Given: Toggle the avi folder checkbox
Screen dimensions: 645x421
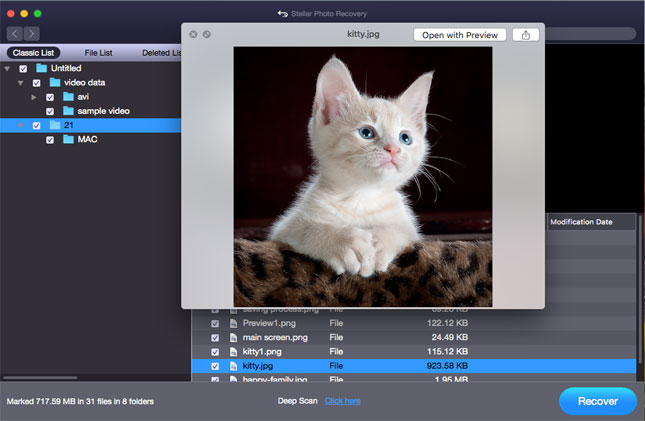Looking at the screenshot, I should pyautogui.click(x=50, y=98).
